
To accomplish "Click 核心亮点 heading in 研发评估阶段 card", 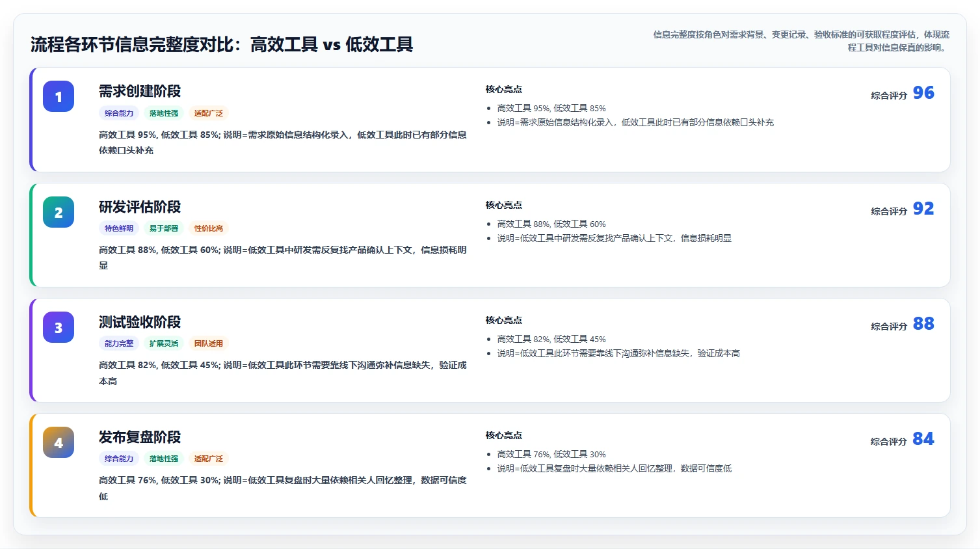I will [x=504, y=205].
